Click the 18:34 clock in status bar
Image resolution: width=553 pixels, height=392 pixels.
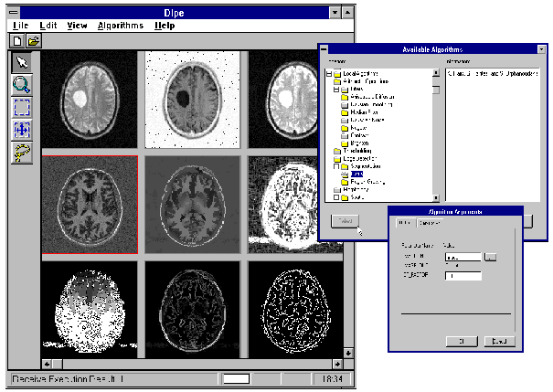click(332, 379)
